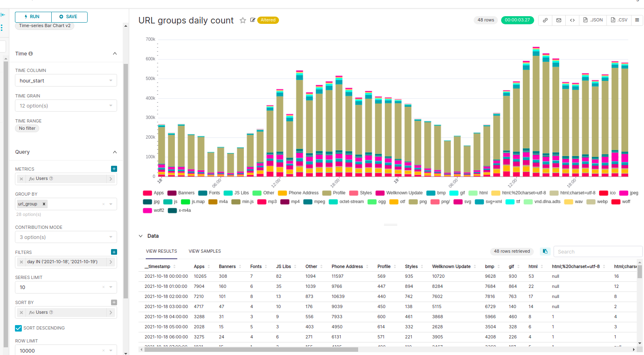Screen dimensions: 644x355
Task: Toggle Wellknown Update legend entry
Action: (399, 193)
